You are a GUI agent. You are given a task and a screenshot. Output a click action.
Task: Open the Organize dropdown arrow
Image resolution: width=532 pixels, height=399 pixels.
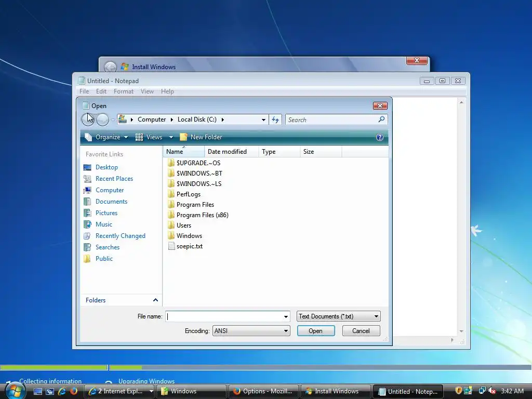[x=126, y=137]
